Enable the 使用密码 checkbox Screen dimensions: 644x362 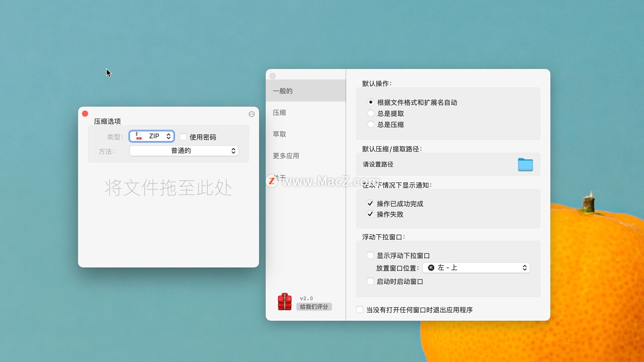coord(183,137)
